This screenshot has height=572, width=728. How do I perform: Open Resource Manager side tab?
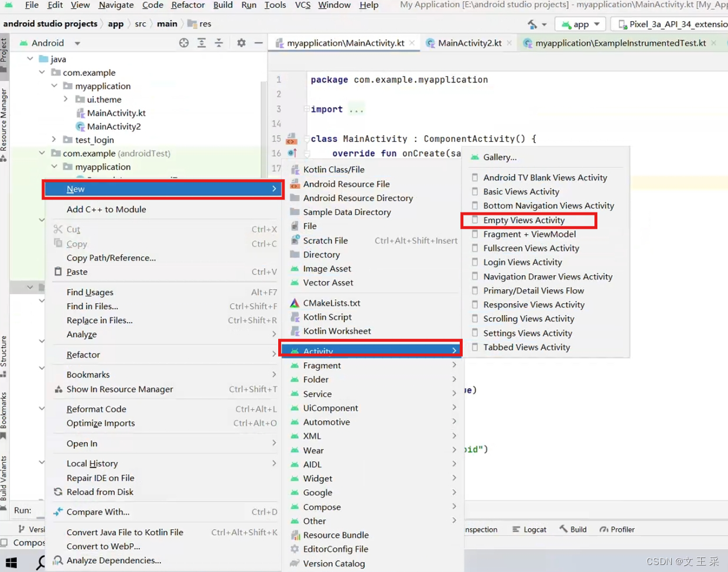(4, 124)
